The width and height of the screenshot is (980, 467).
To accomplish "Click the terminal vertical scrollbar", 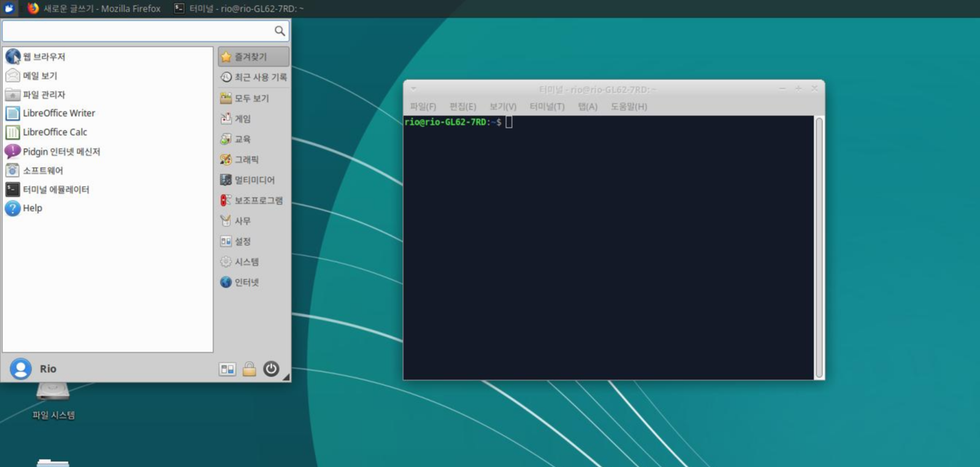I will click(x=819, y=247).
